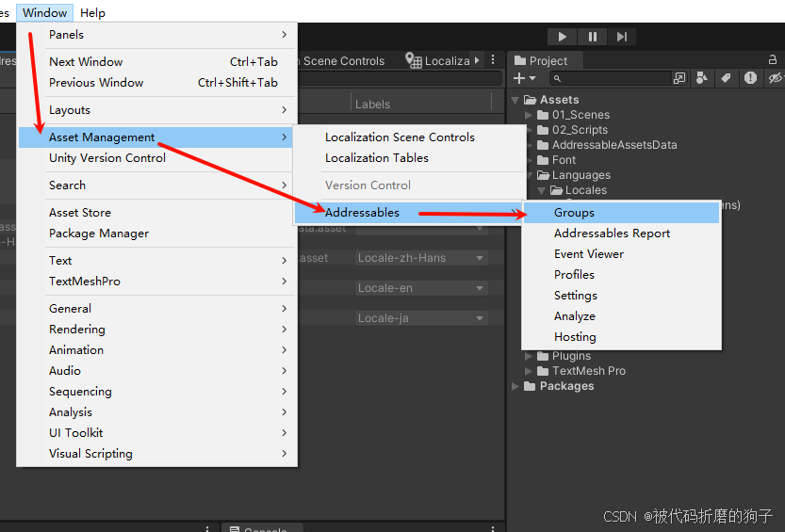Viewport: 785px width, 532px height.
Task: Open Addressables Settings
Action: (x=621, y=296)
